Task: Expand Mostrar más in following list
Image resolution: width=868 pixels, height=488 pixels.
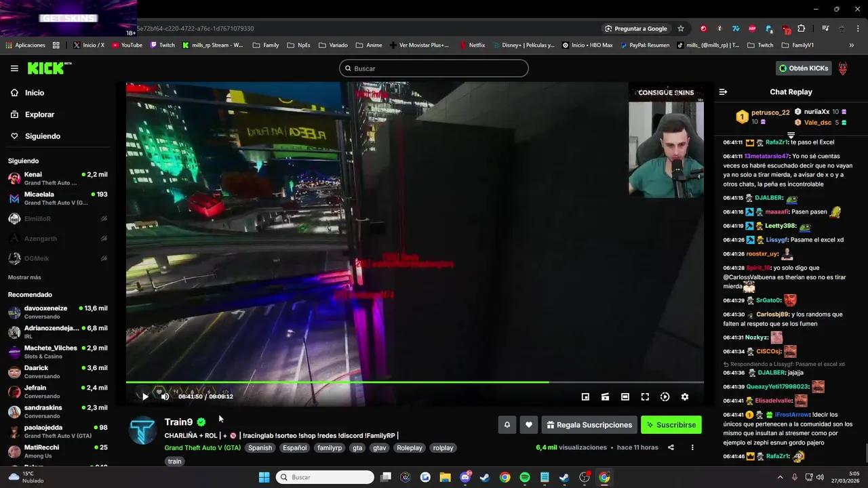Action: pos(24,277)
